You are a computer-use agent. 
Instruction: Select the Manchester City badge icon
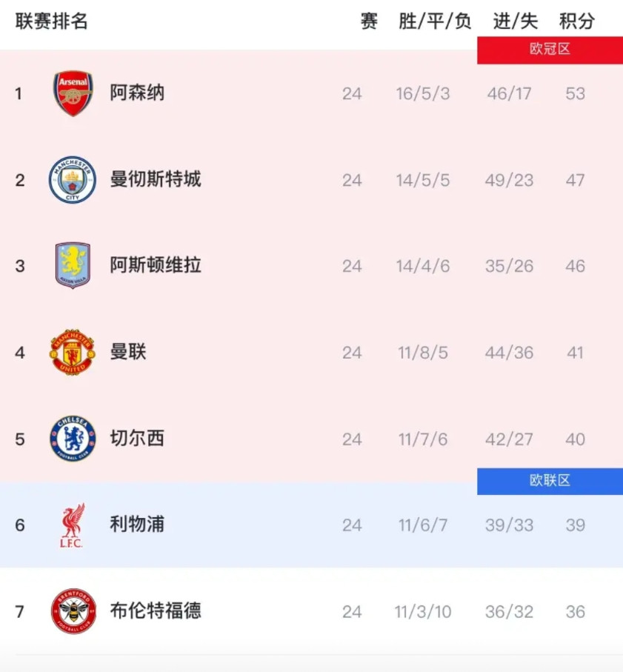[71, 180]
